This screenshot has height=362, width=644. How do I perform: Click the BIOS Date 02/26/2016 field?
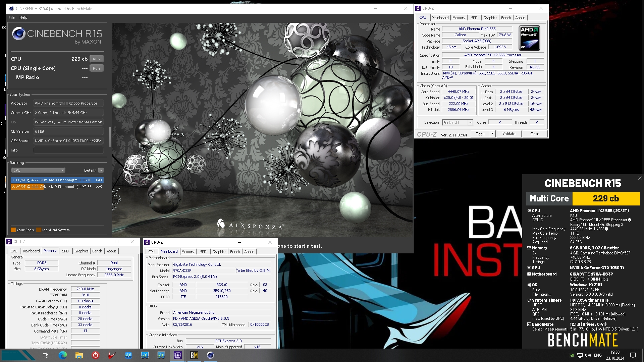click(x=195, y=324)
